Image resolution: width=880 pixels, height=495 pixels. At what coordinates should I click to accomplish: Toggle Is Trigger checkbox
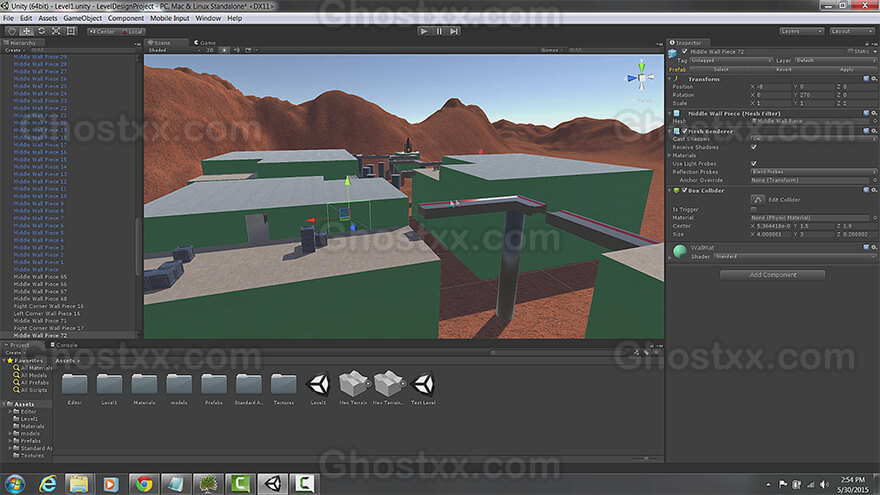pyautogui.click(x=754, y=209)
